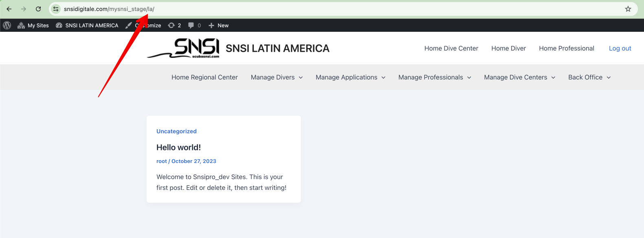
Task: Open the Uncategorized category link
Action: (x=176, y=131)
